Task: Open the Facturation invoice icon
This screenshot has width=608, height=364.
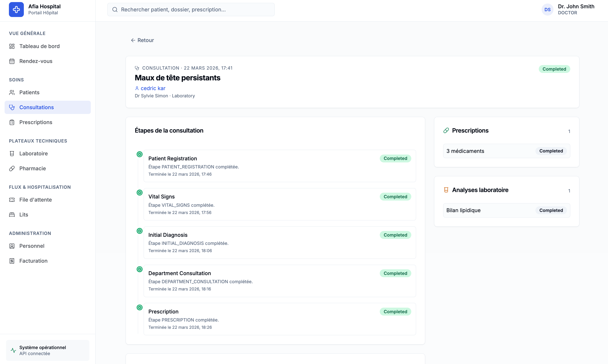Action: click(x=12, y=261)
